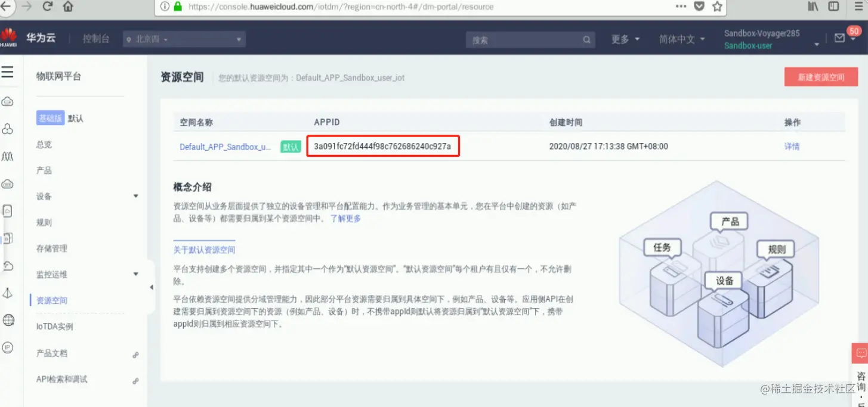
Task: Click the APPID value 3a091fc72fd444f98c762686240c927a
Action: (x=382, y=146)
